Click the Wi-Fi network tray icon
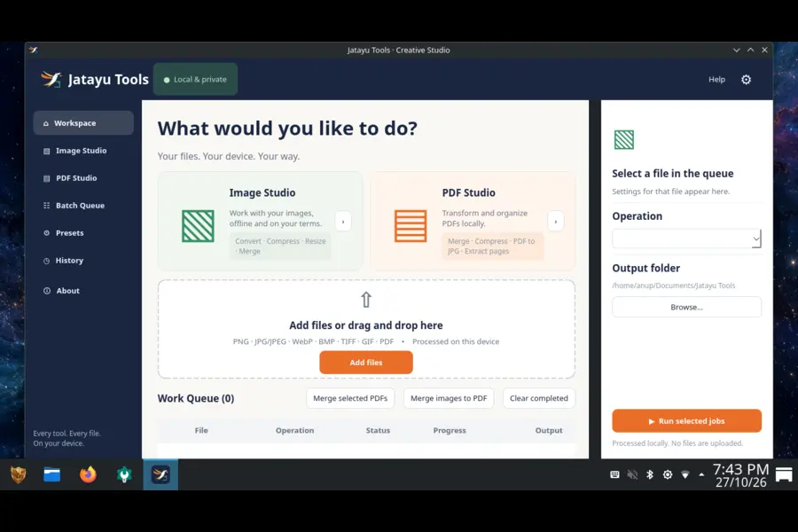 click(x=685, y=474)
